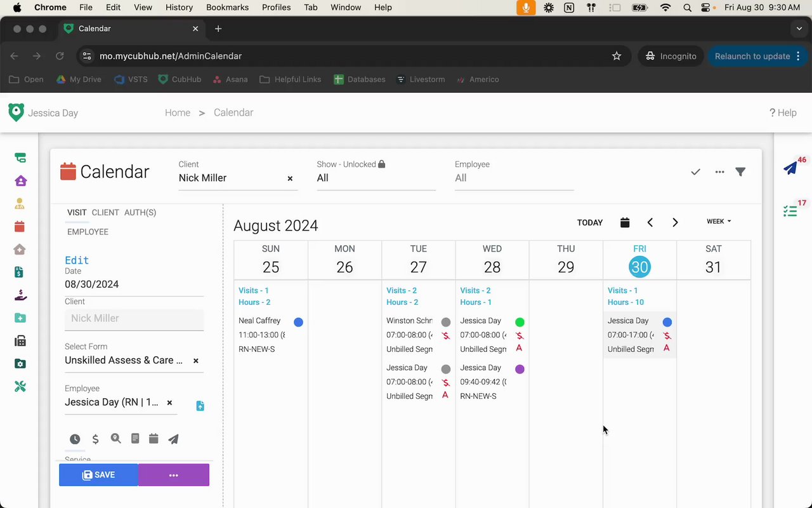Open the Help link
The height and width of the screenshot is (508, 812).
tap(783, 112)
